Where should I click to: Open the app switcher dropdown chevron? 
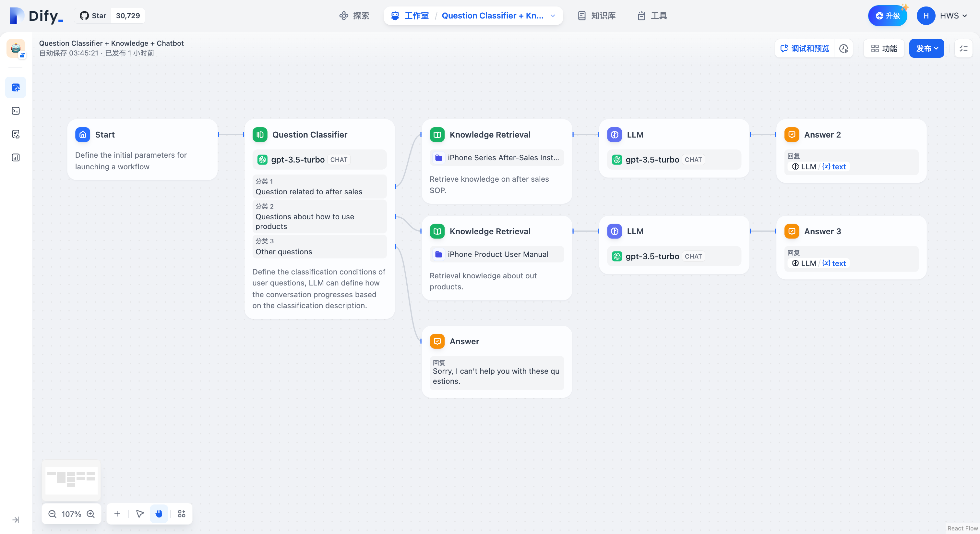(553, 16)
